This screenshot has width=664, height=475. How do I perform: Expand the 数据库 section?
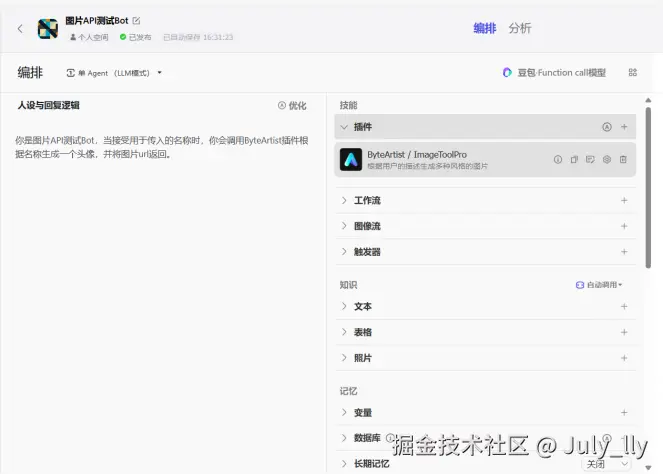(x=344, y=438)
